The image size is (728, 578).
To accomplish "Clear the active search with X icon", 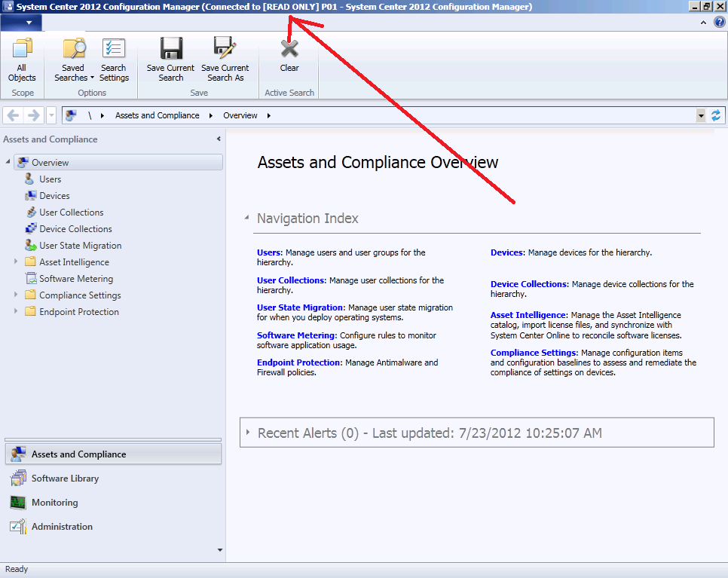I will point(289,48).
